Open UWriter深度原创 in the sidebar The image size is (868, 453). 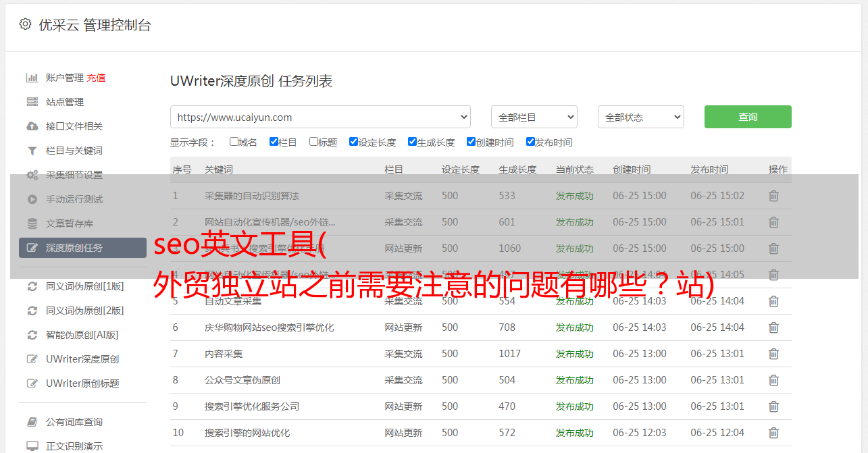click(82, 359)
